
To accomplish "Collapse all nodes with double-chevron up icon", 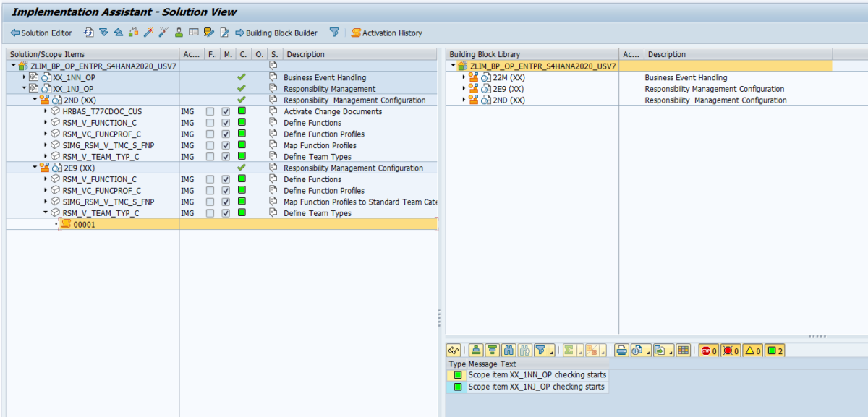I will (x=119, y=33).
